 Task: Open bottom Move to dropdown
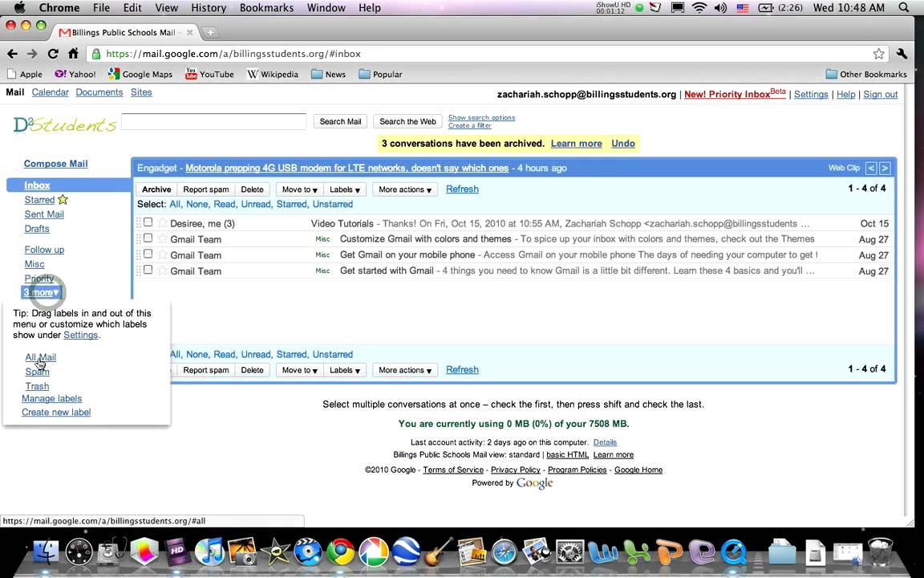299,370
